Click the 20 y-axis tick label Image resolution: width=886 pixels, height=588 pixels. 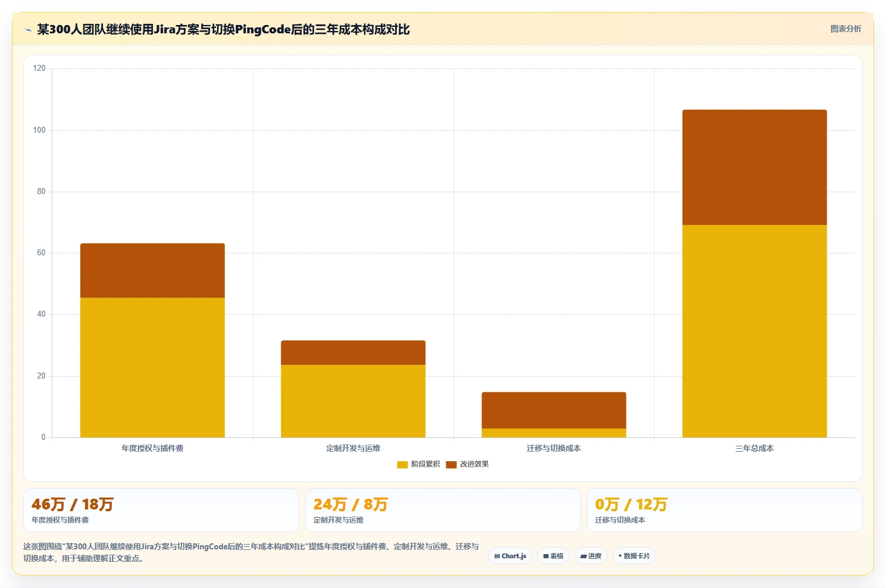pos(41,376)
